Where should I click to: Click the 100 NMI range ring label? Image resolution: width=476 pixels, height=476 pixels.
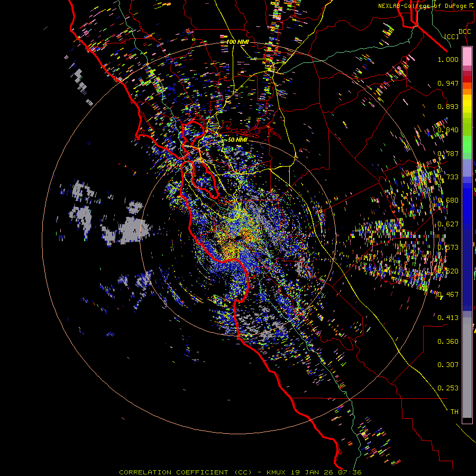point(237,42)
